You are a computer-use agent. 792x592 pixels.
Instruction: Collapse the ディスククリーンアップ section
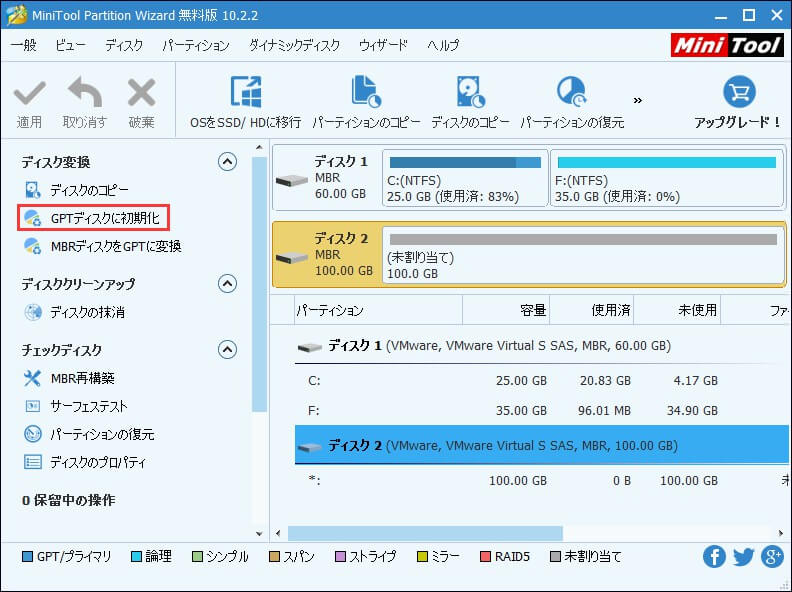[x=227, y=284]
